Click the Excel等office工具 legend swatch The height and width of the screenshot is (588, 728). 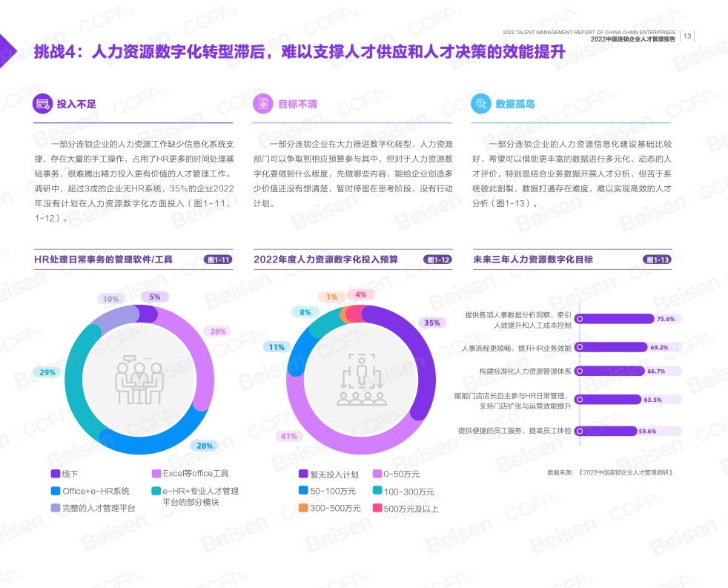156,474
